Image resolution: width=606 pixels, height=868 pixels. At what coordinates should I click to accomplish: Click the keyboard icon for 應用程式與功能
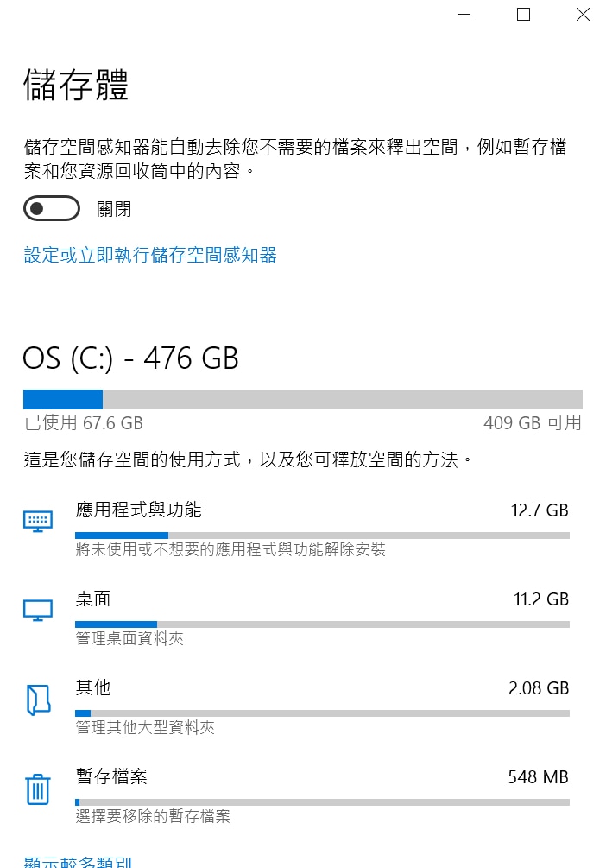click(38, 521)
